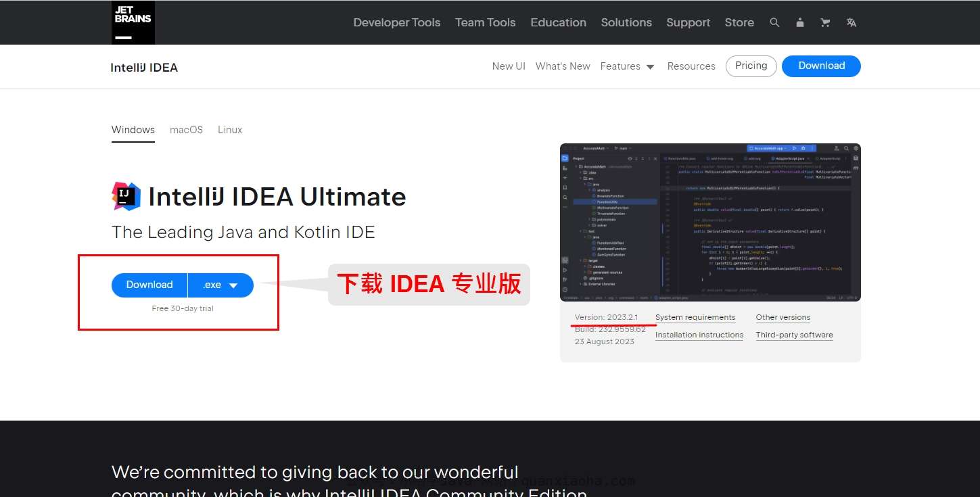
Task: Open the language selector icon
Action: (851, 22)
